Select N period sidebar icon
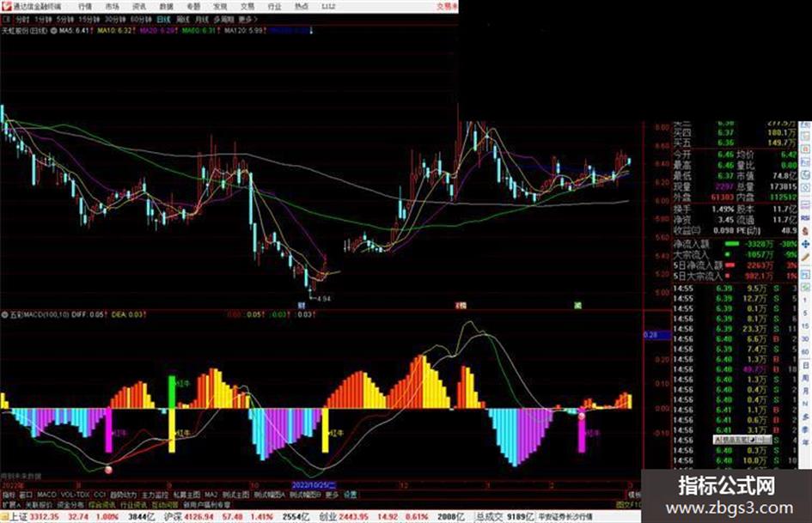The width and height of the screenshot is (812, 523). 805,404
